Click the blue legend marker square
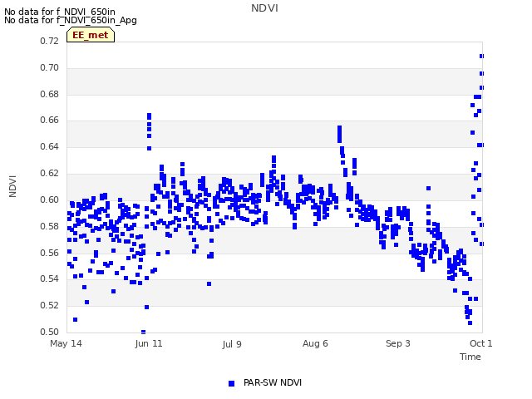The image size is (532, 399). click(x=231, y=383)
